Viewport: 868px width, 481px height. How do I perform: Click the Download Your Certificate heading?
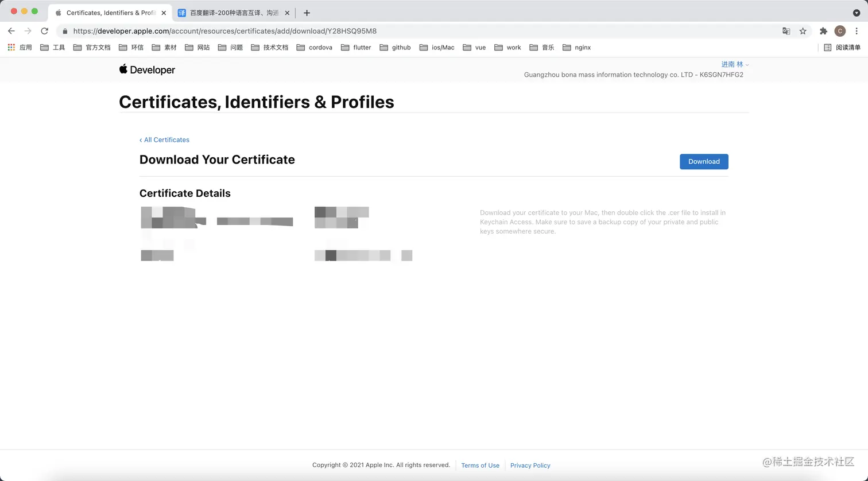click(217, 160)
